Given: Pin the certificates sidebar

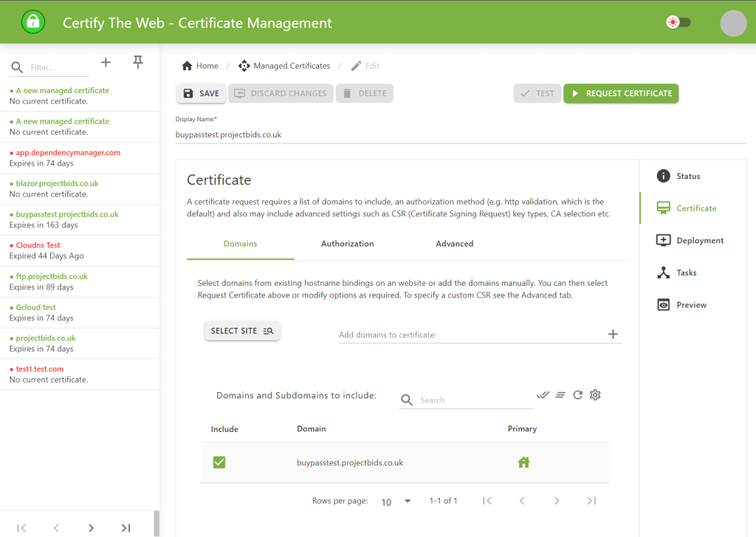Looking at the screenshot, I should (x=137, y=62).
